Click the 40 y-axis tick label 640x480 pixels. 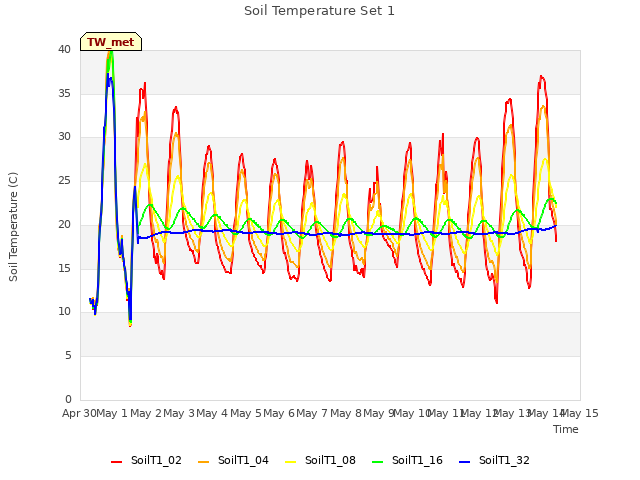pyautogui.click(x=64, y=49)
